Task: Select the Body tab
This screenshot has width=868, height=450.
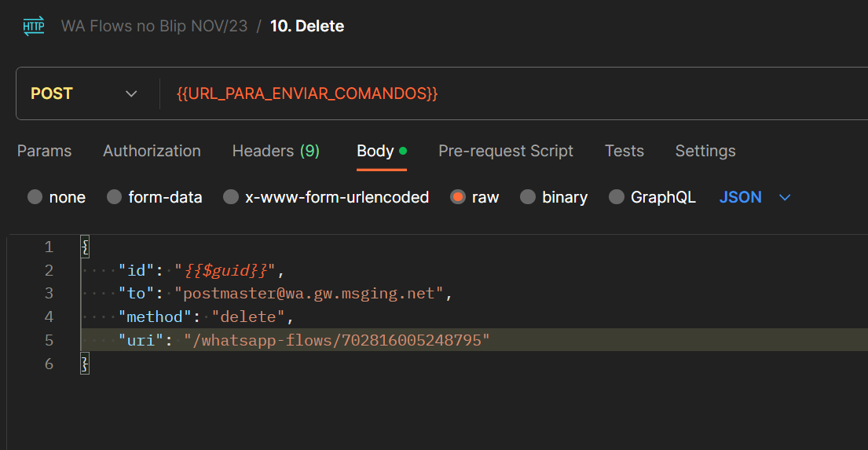Action: point(382,151)
